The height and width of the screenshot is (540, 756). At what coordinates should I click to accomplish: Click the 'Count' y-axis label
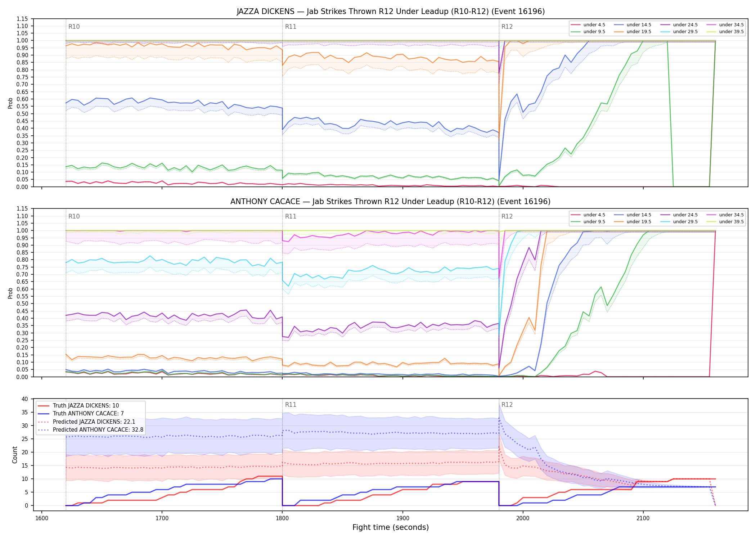click(x=15, y=455)
